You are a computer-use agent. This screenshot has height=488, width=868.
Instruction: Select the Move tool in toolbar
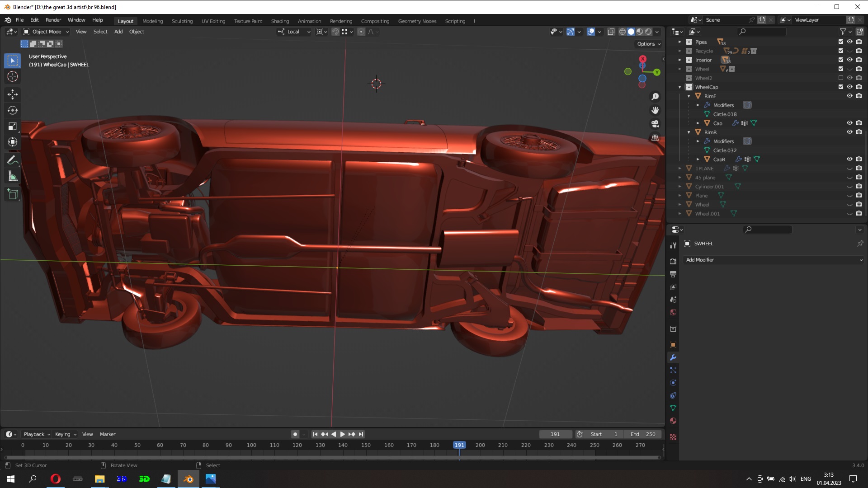(13, 94)
